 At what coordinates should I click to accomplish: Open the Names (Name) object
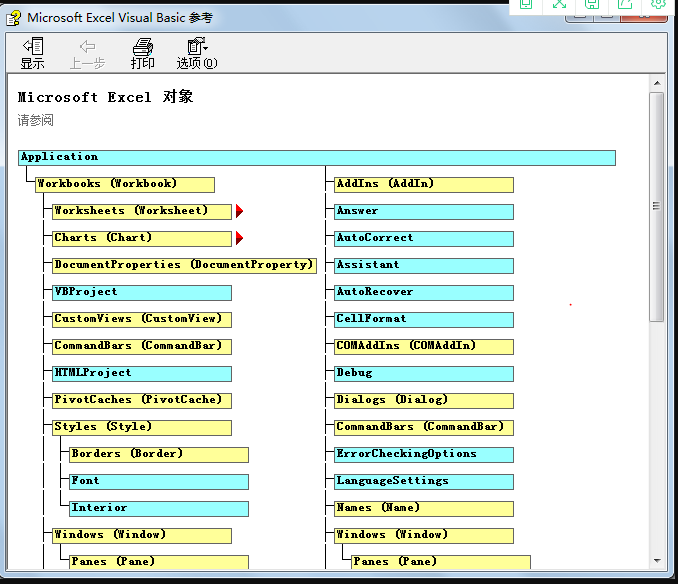(x=424, y=509)
